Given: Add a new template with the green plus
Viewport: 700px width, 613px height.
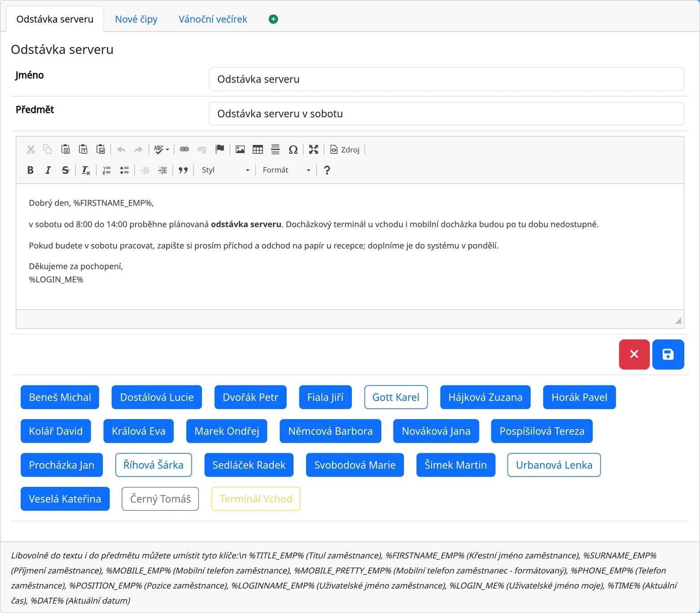Looking at the screenshot, I should coord(273,19).
